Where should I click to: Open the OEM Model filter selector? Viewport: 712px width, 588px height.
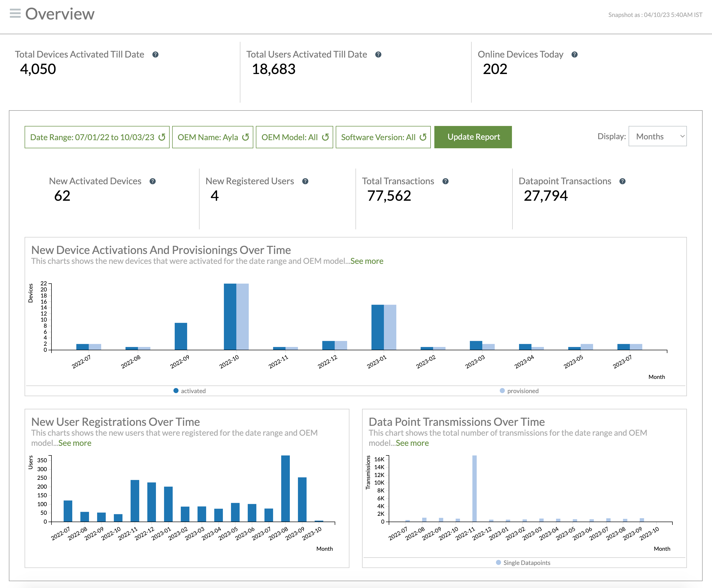pyautogui.click(x=289, y=137)
